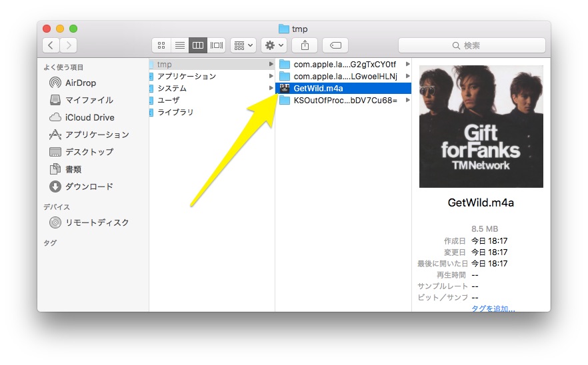Select the tmp folder in first column
This screenshot has height=365, width=588.
(x=212, y=64)
